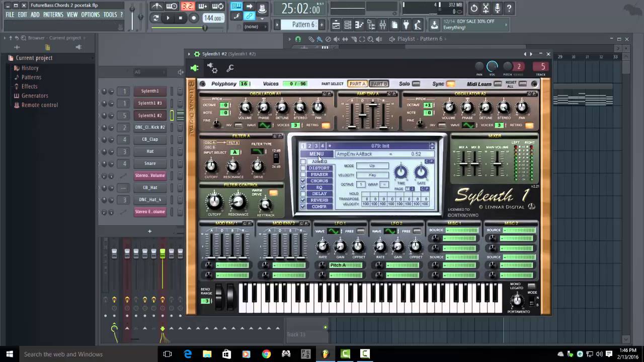Open the arpeggiator Velocity 'Key' dropdown
This screenshot has width=644, height=362.
[372, 175]
